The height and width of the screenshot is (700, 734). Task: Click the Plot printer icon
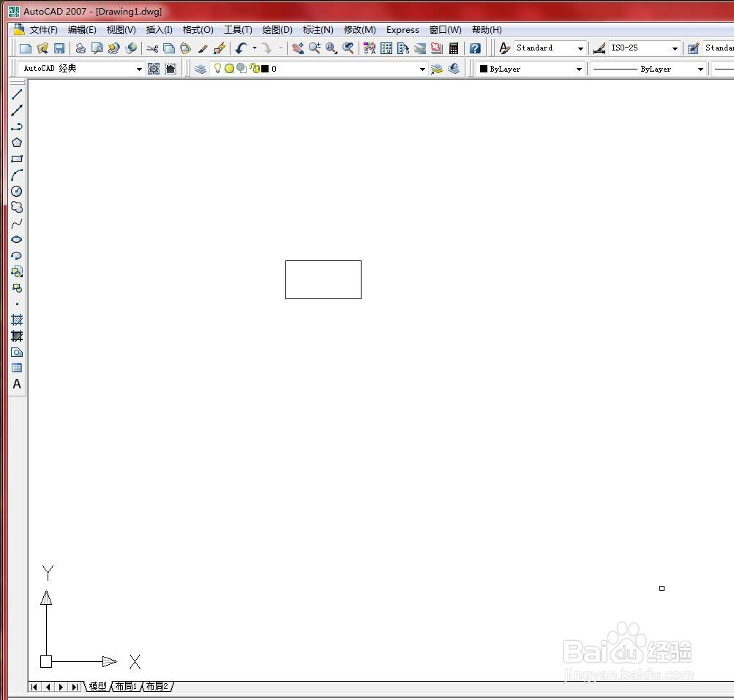[x=80, y=48]
